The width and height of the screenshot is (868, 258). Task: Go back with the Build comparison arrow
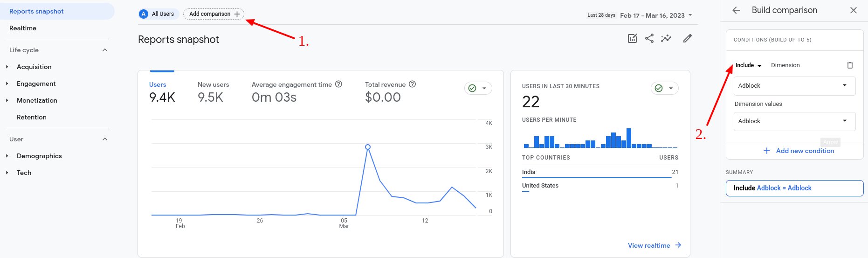pyautogui.click(x=736, y=10)
